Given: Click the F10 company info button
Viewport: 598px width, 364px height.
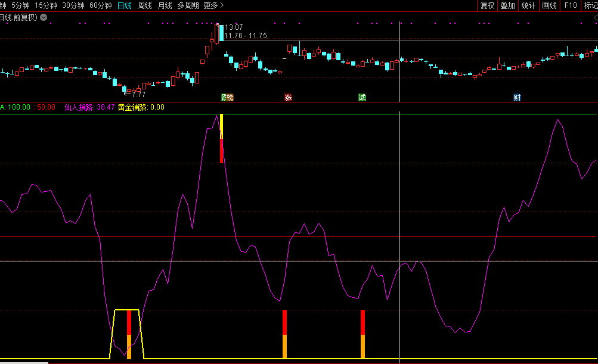Looking at the screenshot, I should [x=571, y=5].
